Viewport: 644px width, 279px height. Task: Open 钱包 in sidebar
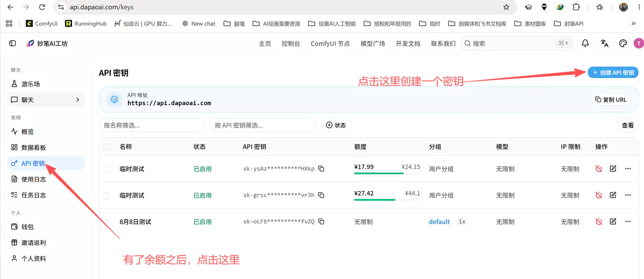[46, 227]
